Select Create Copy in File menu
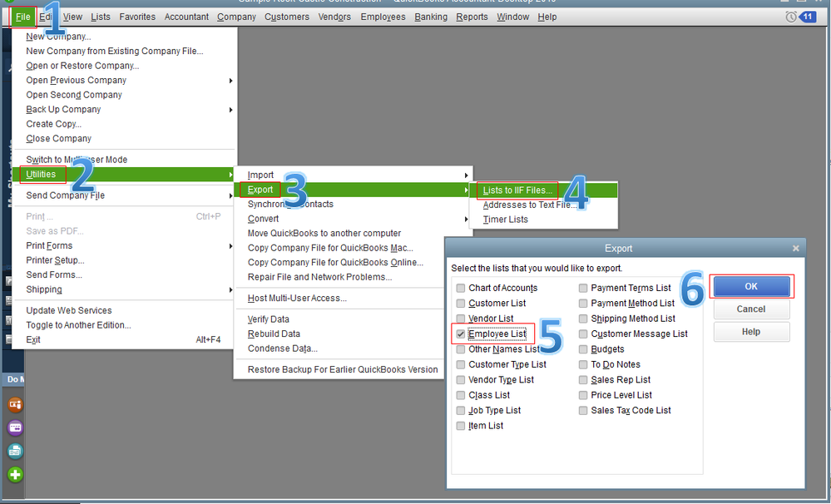 coord(53,124)
